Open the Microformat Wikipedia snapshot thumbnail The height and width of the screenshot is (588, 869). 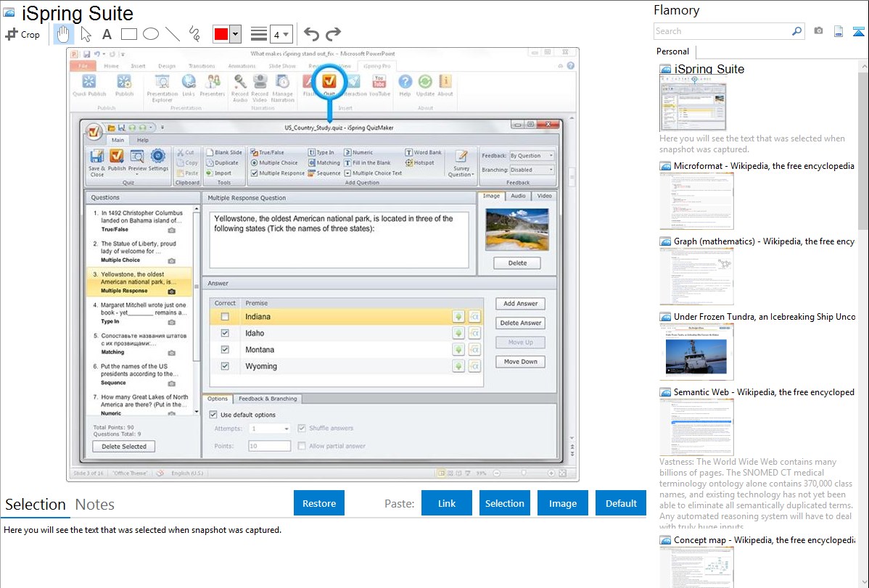[696, 201]
